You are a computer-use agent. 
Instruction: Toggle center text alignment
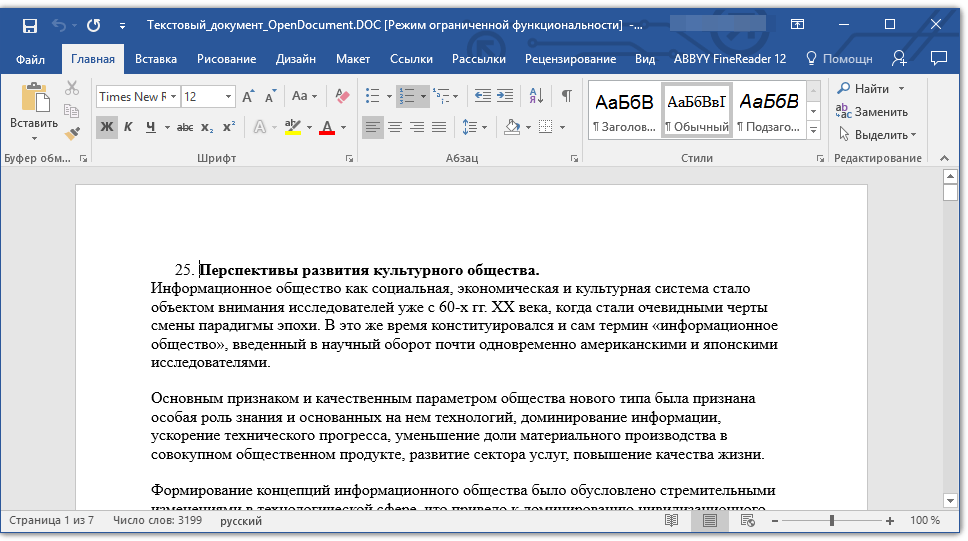395,127
